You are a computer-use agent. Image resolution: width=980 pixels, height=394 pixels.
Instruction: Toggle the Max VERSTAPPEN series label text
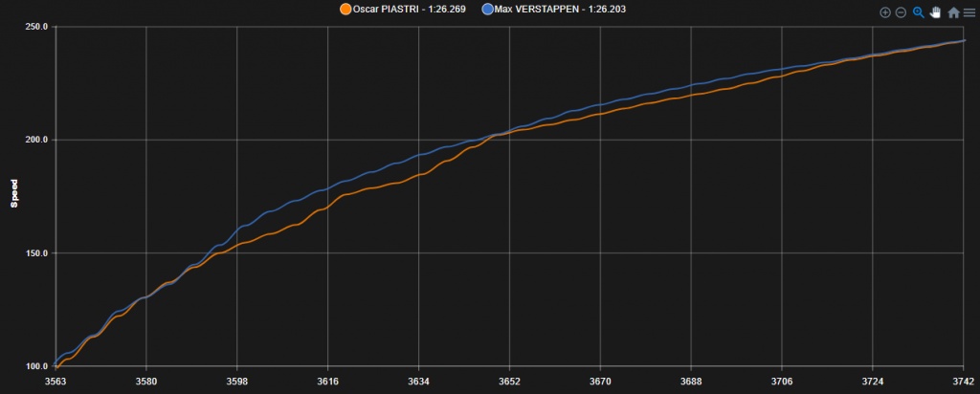[x=561, y=10]
